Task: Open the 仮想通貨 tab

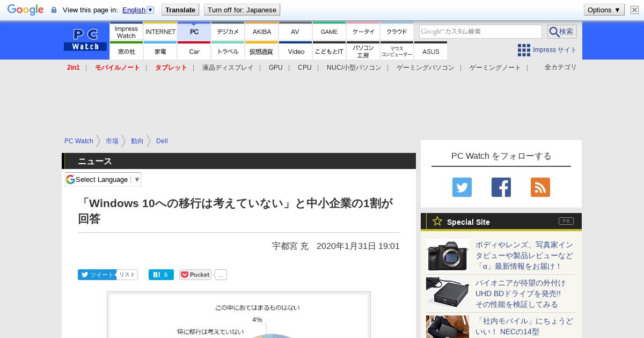Action: (262, 51)
